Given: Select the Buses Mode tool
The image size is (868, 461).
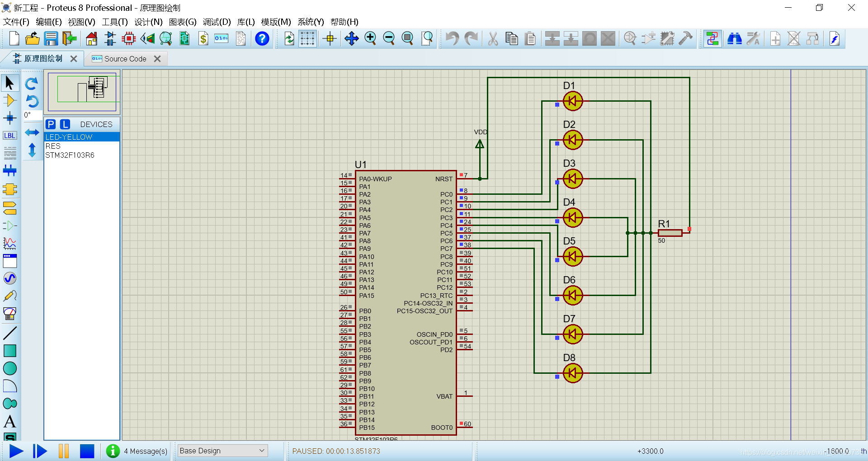Looking at the screenshot, I should point(9,171).
